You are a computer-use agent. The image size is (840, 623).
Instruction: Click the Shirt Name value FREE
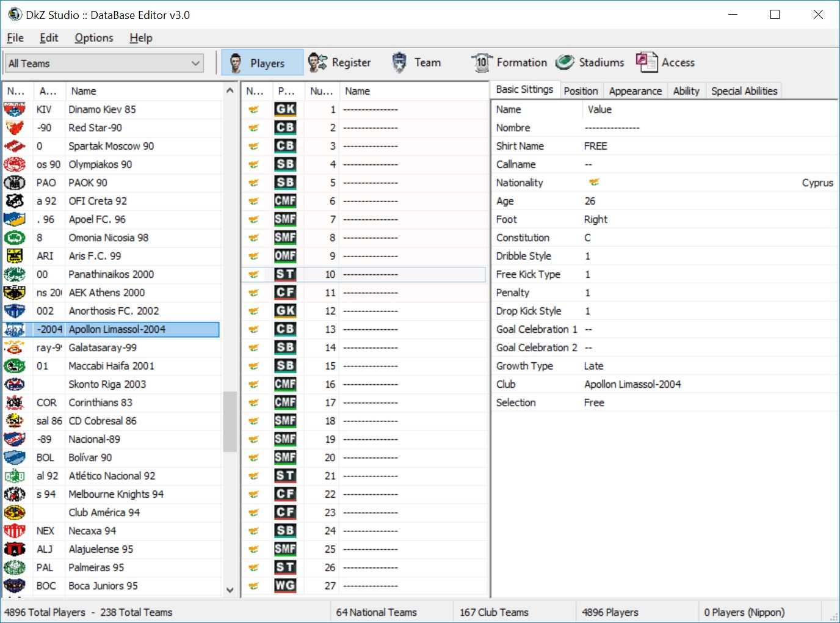click(596, 146)
